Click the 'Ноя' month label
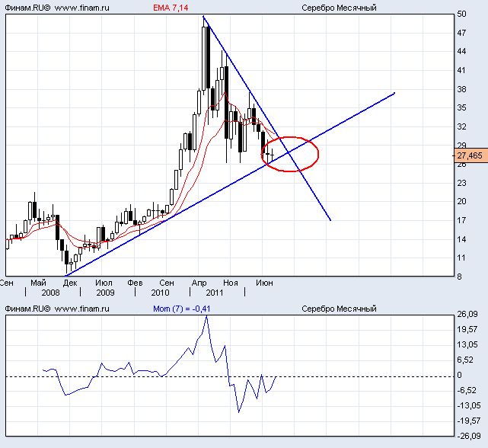Viewport: 488px width, 448px height. (231, 283)
